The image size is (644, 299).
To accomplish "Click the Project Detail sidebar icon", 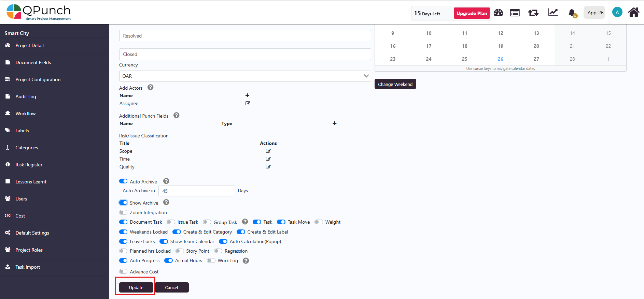I will [x=8, y=45].
